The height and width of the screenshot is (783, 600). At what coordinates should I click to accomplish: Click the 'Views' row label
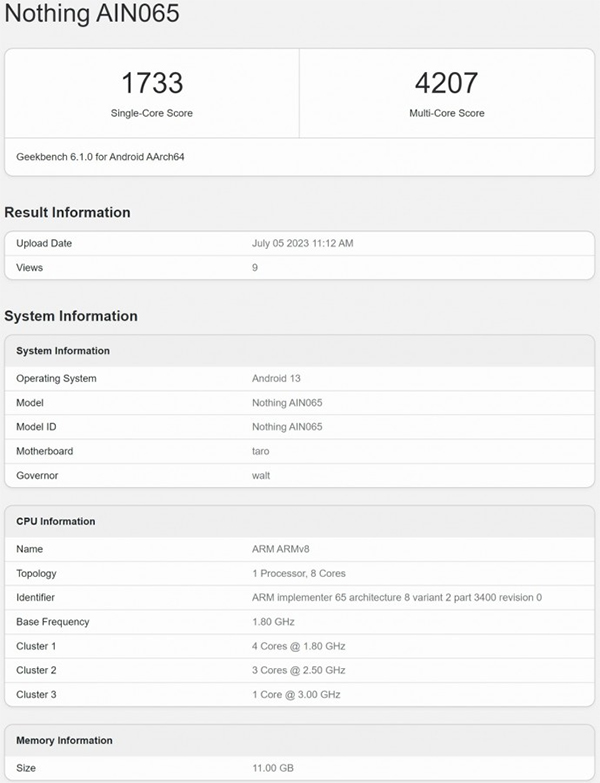29,268
